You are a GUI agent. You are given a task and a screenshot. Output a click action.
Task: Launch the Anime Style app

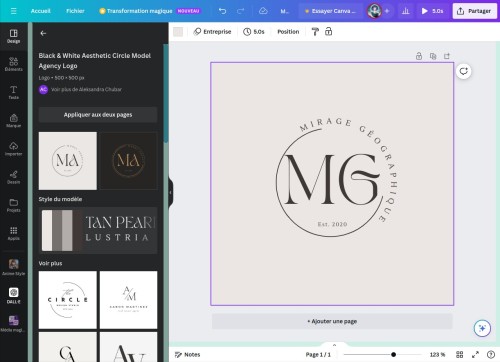pos(14,267)
